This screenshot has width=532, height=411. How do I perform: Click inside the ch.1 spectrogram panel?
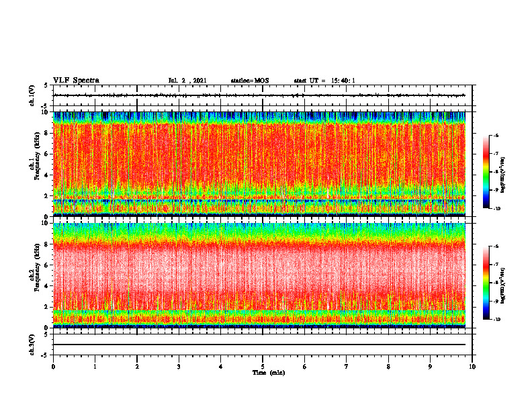(x=259, y=164)
